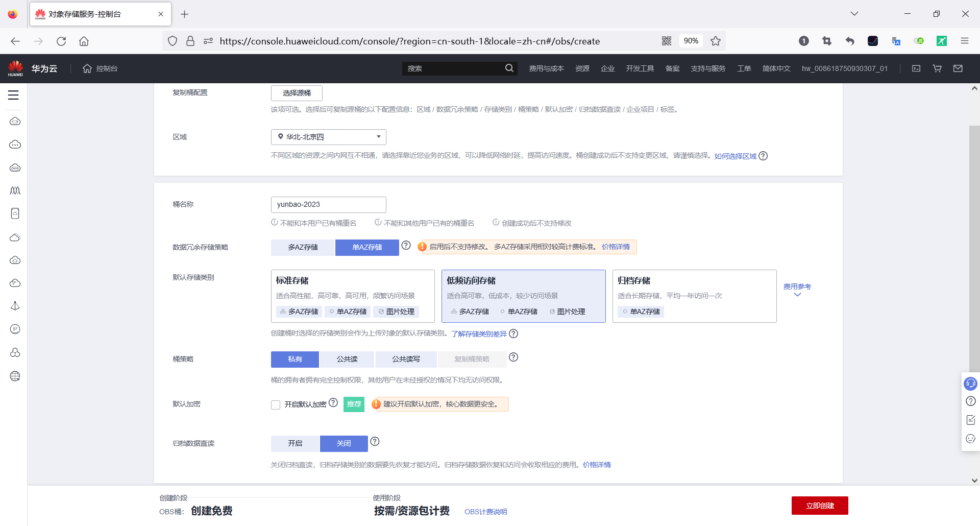Choose the 归档存储 storage class card

(x=695, y=296)
